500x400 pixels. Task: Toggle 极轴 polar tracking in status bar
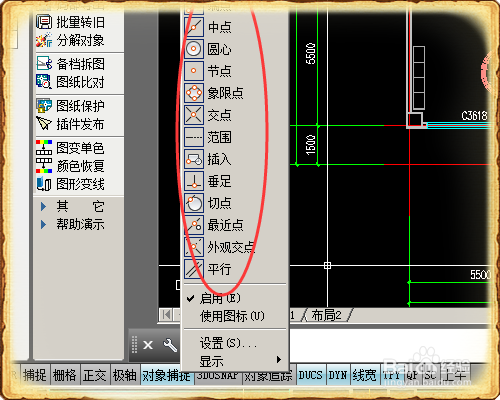pos(125,375)
